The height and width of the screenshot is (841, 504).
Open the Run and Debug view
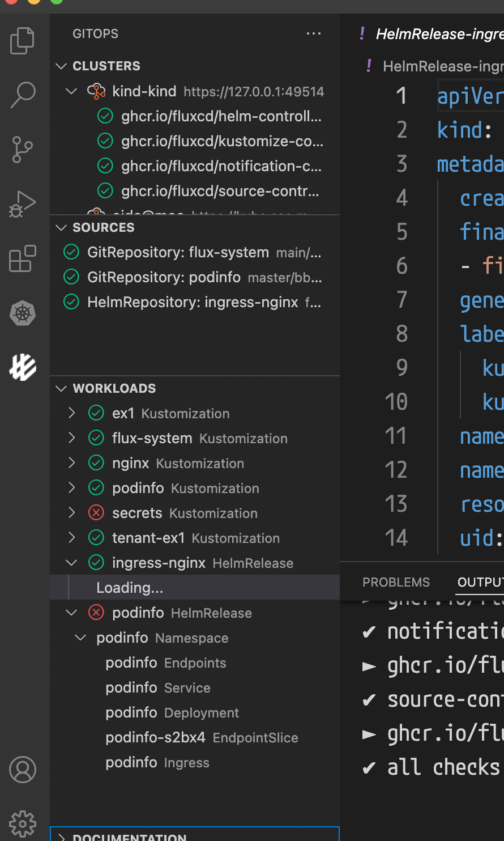click(22, 203)
